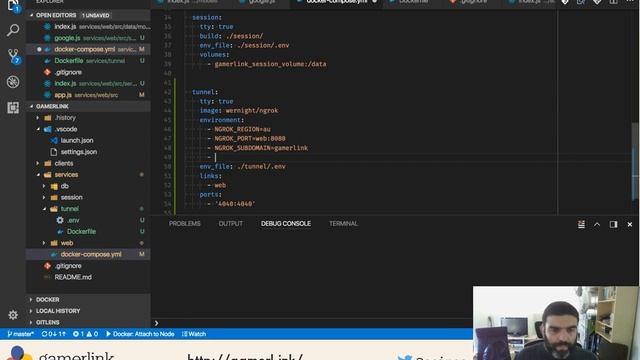Click the NGROK_REGION=au line

coord(242,129)
